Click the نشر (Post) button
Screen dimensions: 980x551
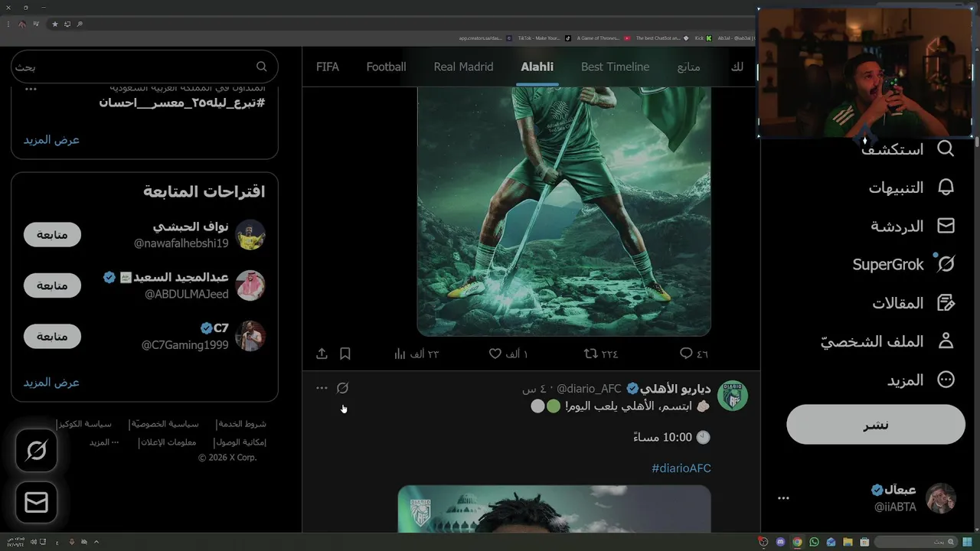coord(876,425)
